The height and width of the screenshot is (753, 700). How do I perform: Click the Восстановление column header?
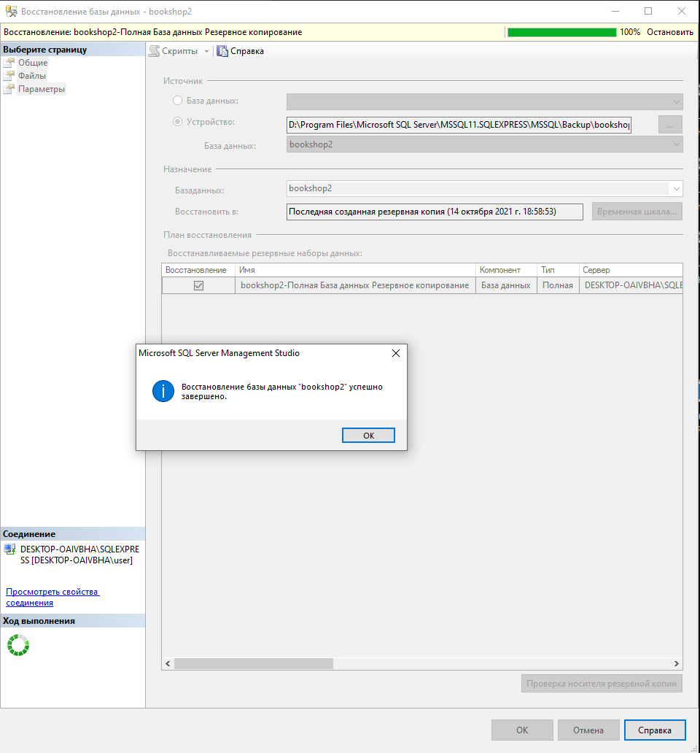click(198, 270)
